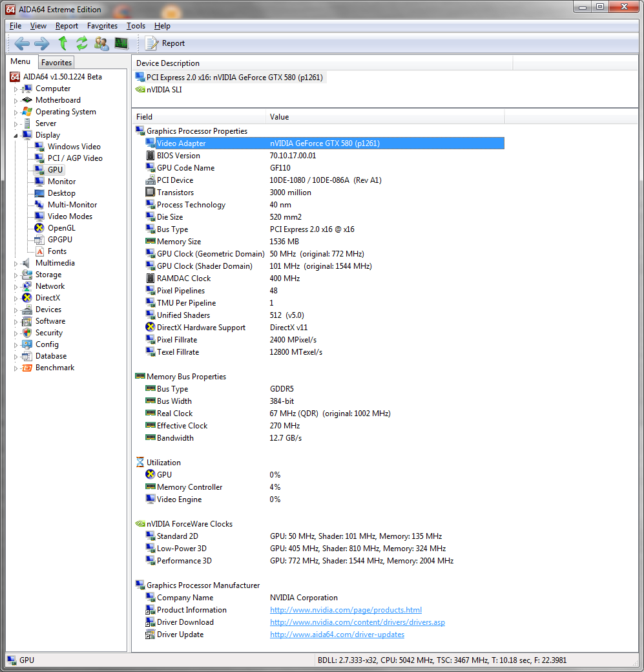Viewport: 644px width, 672px height.
Task: Expand the Storage tree node
Action: click(x=16, y=275)
